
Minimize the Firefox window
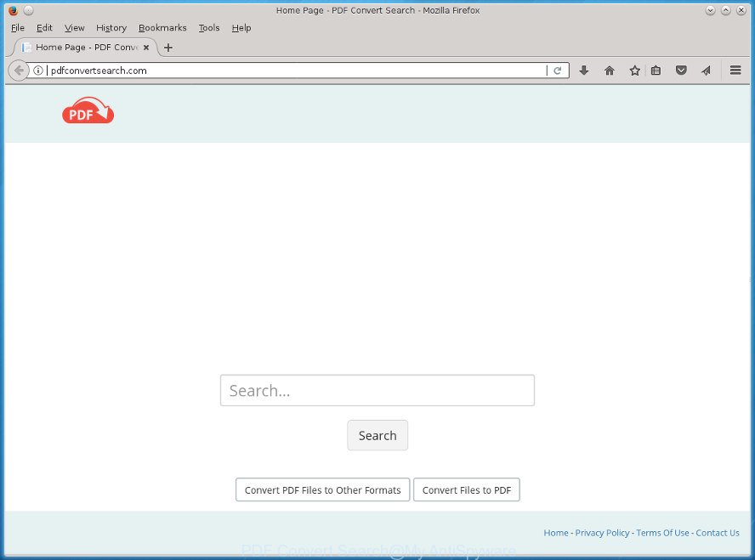pyautogui.click(x=710, y=10)
